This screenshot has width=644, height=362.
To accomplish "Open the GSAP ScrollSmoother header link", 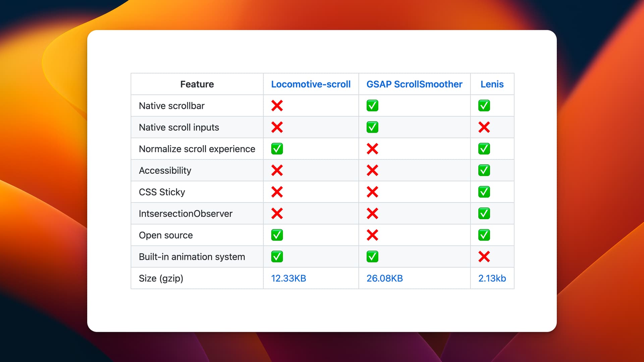I will click(x=414, y=84).
